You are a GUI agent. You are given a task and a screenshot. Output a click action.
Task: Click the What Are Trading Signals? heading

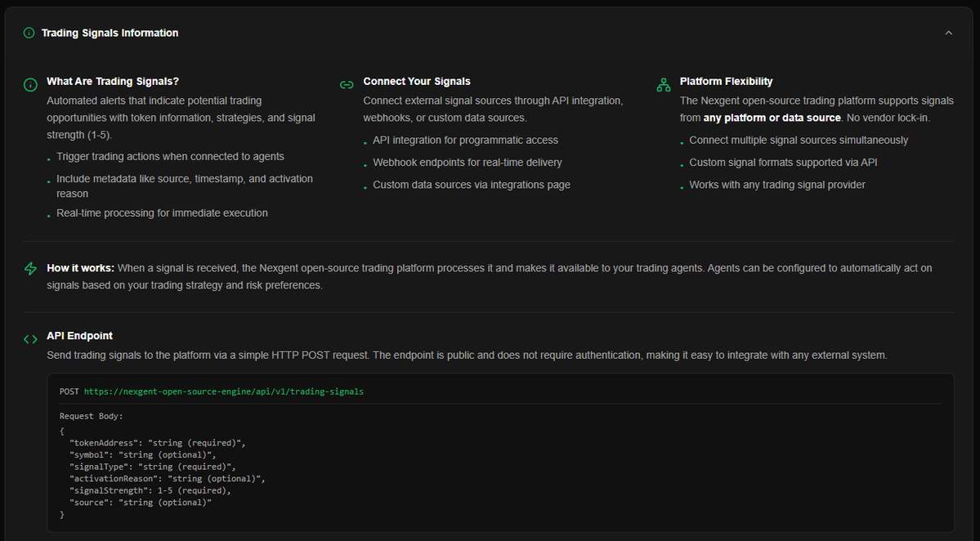[113, 81]
